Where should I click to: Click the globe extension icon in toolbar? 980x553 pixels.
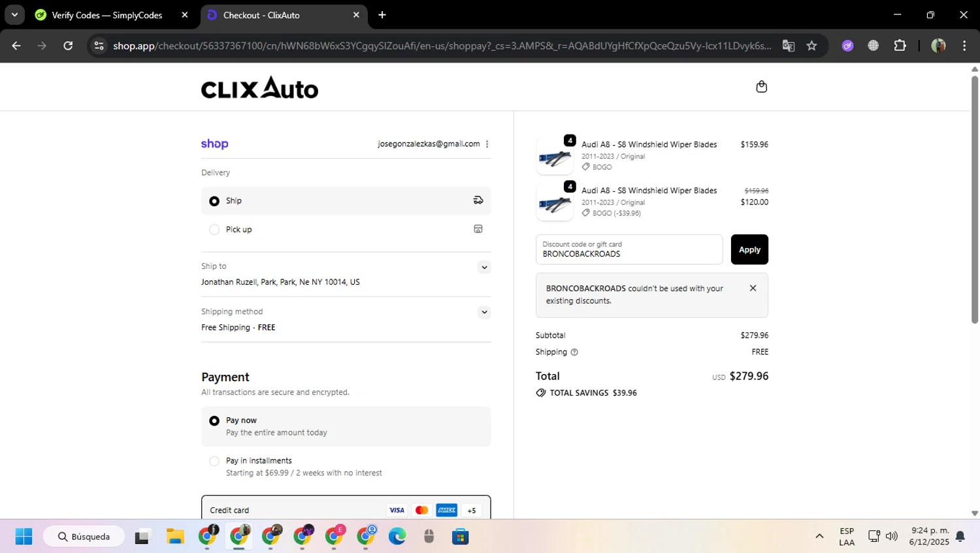[x=873, y=46]
